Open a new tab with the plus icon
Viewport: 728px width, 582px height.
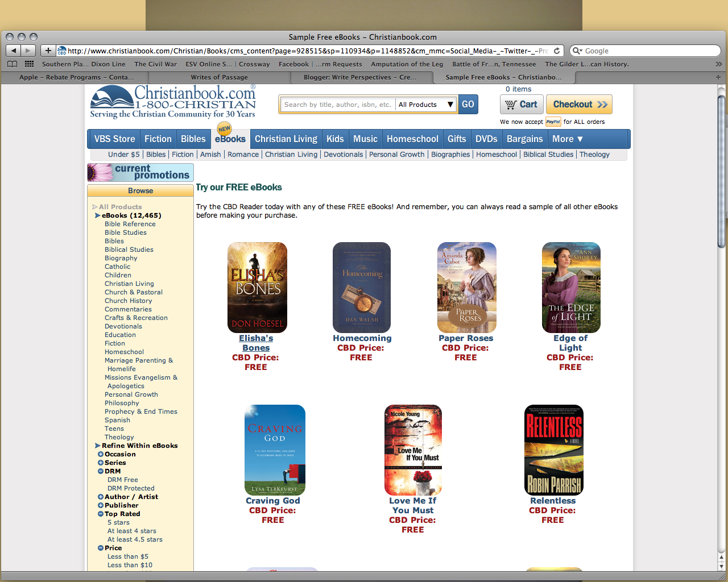(x=718, y=77)
